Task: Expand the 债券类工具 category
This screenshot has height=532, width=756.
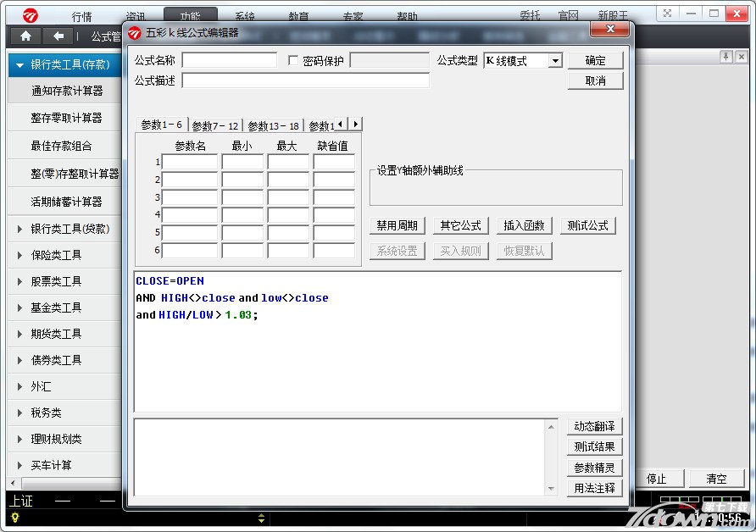Action: tap(19, 360)
